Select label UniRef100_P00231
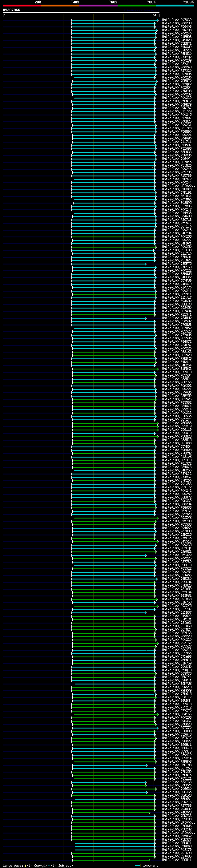The height and width of the screenshot is (868, 197). tap(176, 125)
